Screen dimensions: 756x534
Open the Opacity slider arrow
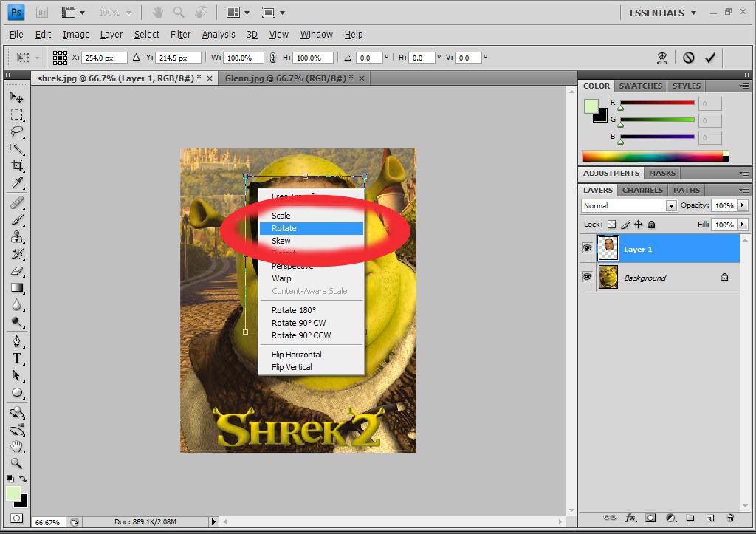(x=743, y=205)
